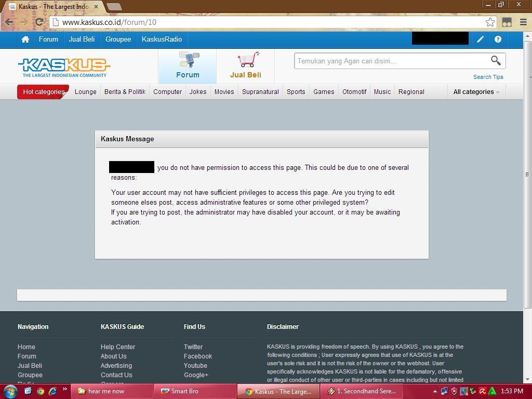Open the Jual Beli shopping cart tab

click(246, 65)
